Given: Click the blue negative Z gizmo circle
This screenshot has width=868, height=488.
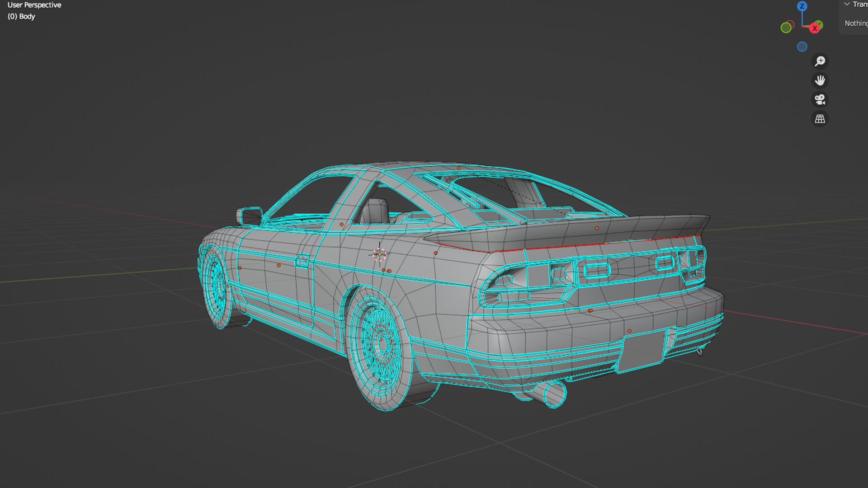Looking at the screenshot, I should tap(802, 47).
